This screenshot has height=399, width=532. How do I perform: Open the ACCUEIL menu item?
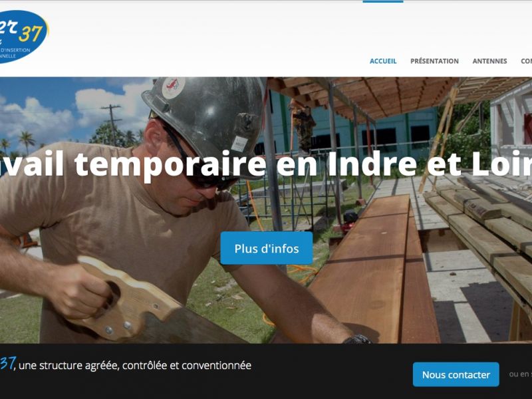pos(383,61)
